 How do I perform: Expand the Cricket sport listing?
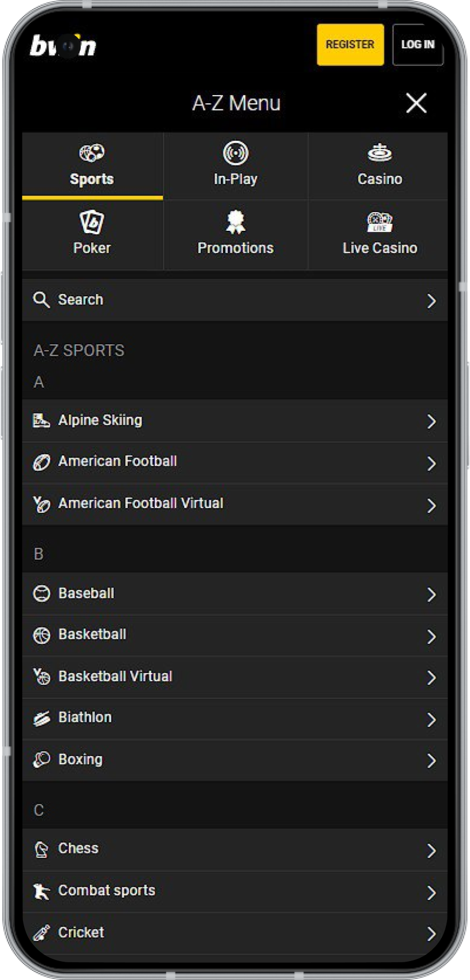[x=235, y=932]
